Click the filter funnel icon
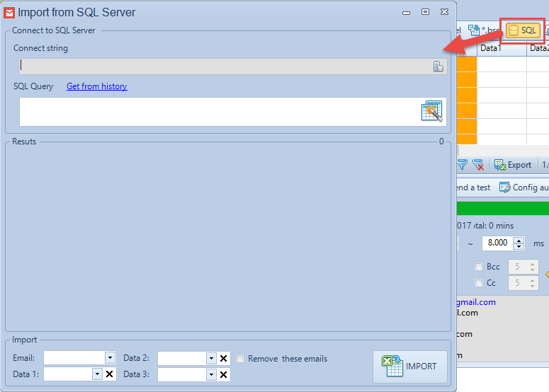549x392 pixels. [x=462, y=165]
